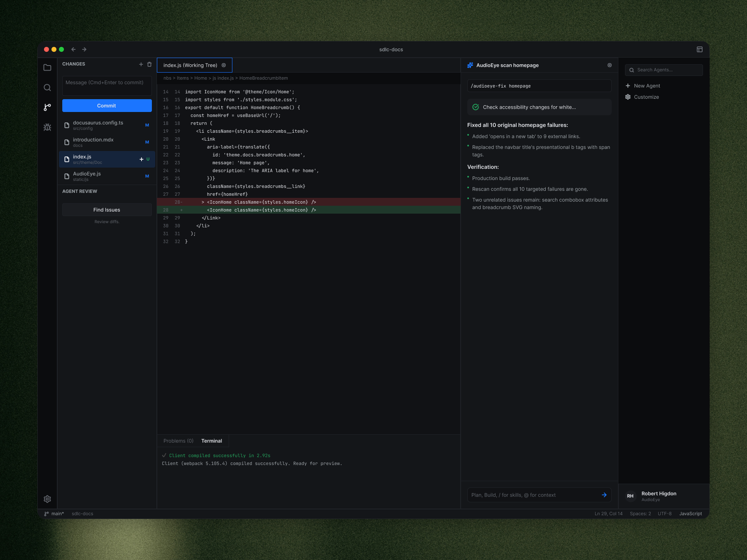Screen dimensions: 747x560
Task: Open introduction.mdx in changes list
Action: click(x=107, y=142)
